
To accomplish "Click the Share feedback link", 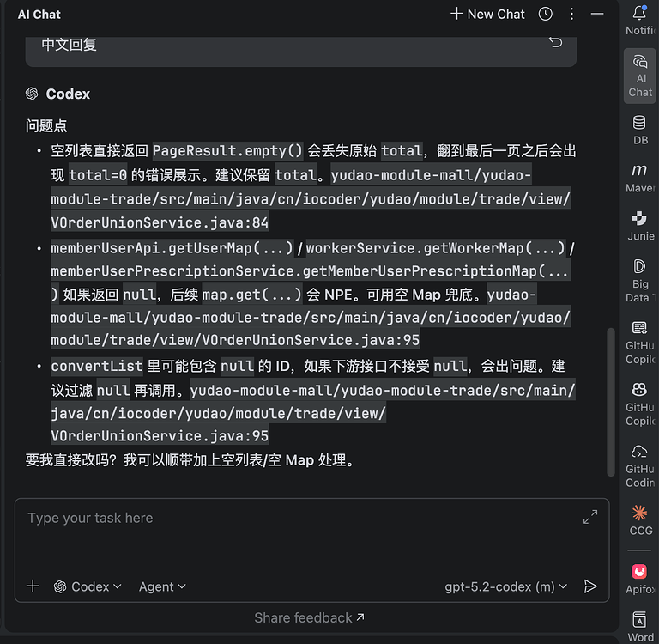I will [309, 617].
